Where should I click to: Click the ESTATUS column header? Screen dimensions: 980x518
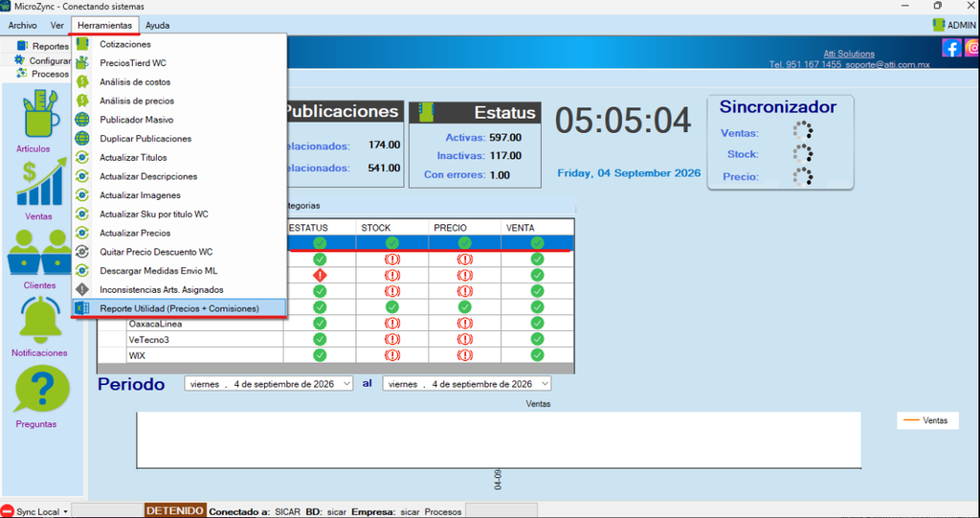point(320,228)
